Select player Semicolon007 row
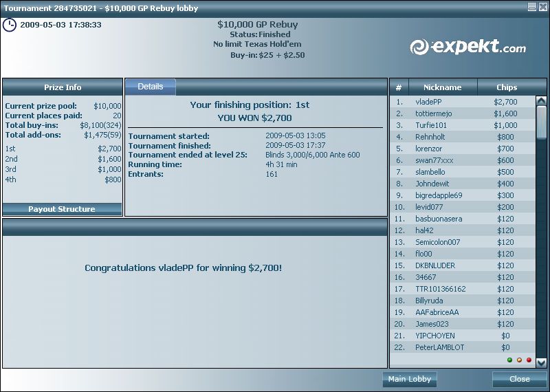Viewport: 550px width, 392px height. pyautogui.click(x=463, y=242)
